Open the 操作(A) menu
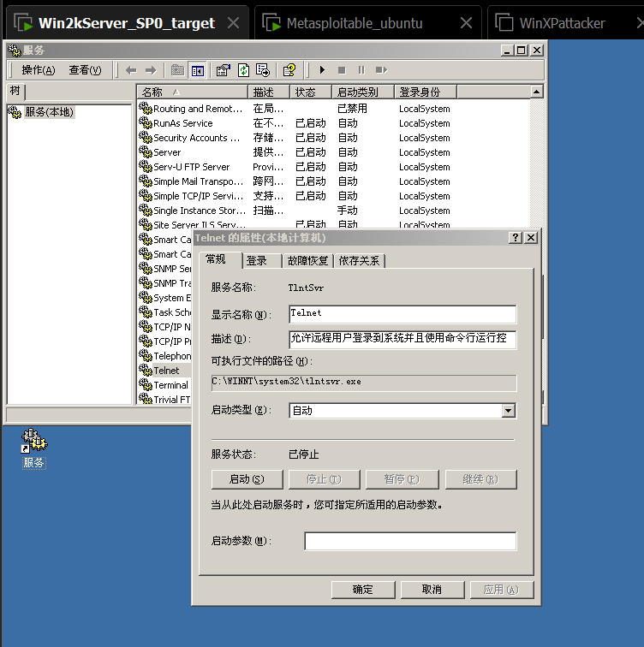Screen dimensions: 644x647 tap(38, 70)
